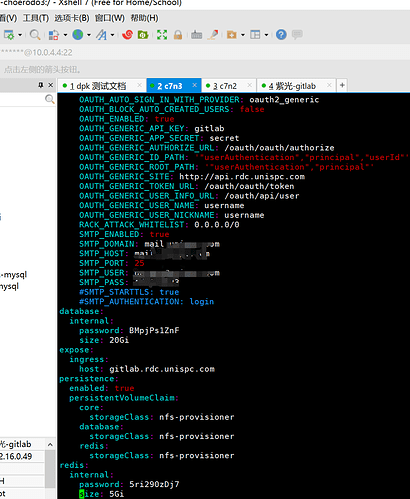410x499 pixels.
Task: Click redis password 5ri290zDj7
Action: tap(154, 484)
